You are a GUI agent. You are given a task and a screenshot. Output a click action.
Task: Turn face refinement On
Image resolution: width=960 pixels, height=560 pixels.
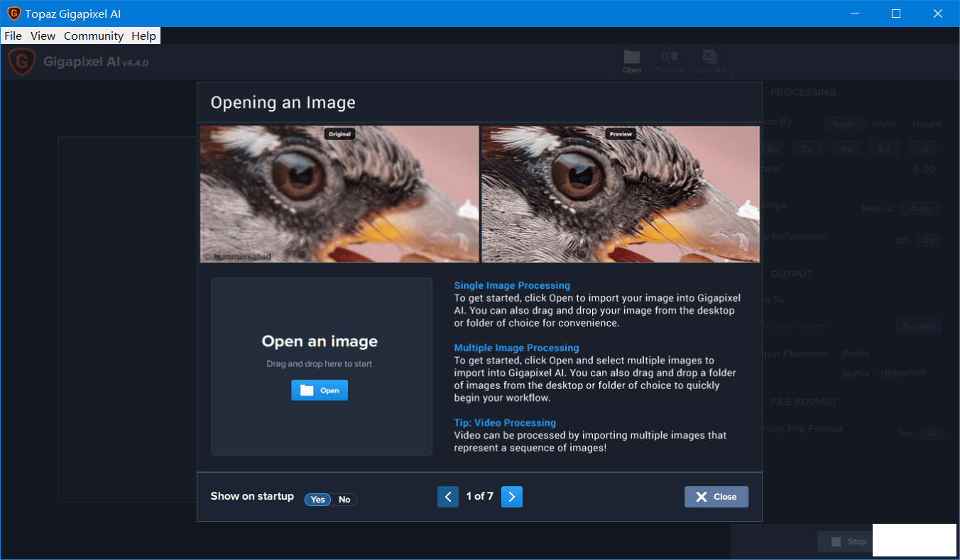pos(928,241)
